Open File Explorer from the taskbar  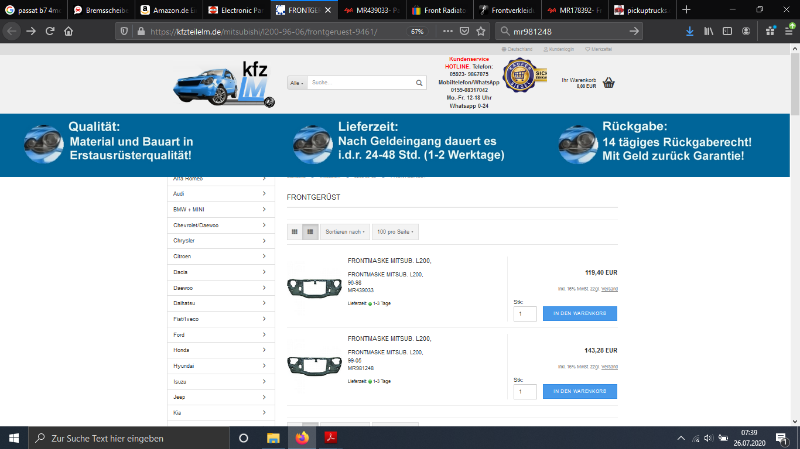click(273, 438)
